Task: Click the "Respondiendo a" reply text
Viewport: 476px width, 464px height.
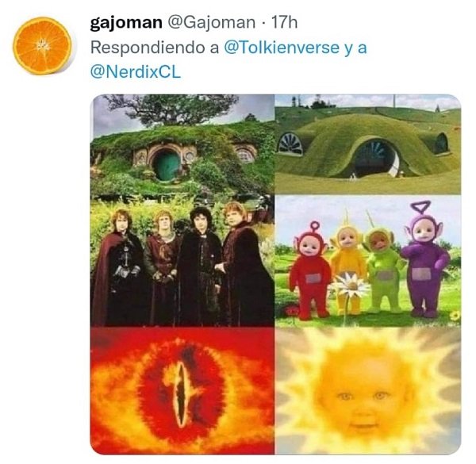Action: pos(155,48)
